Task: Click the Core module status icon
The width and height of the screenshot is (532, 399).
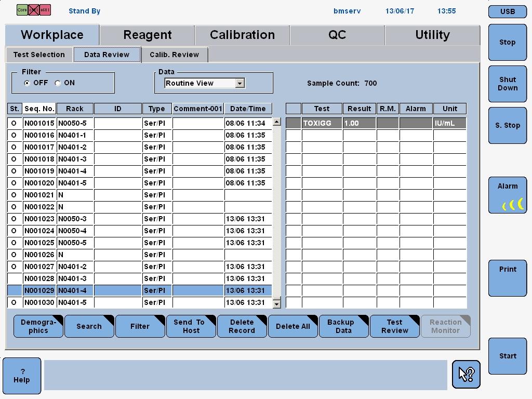Action: click(22, 10)
